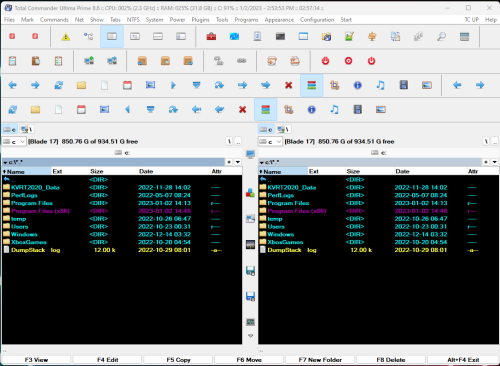The image size is (500, 366).
Task: Select the Program Files (x86) folder in left panel
Action: tap(40, 211)
